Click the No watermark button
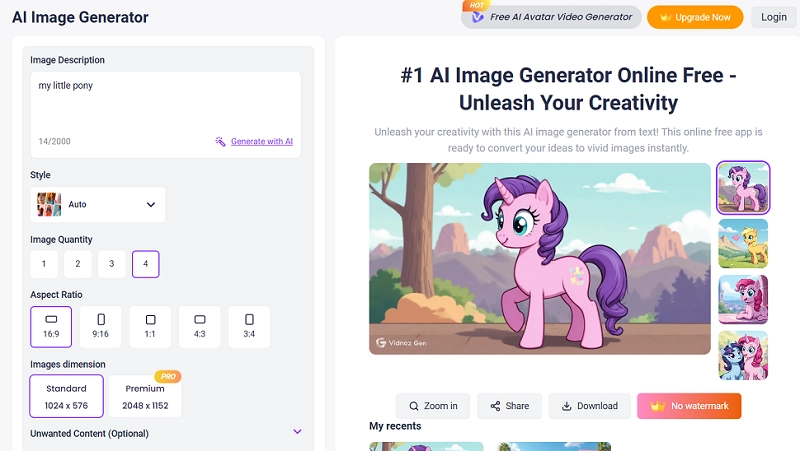Image resolution: width=800 pixels, height=451 pixels. 689,406
